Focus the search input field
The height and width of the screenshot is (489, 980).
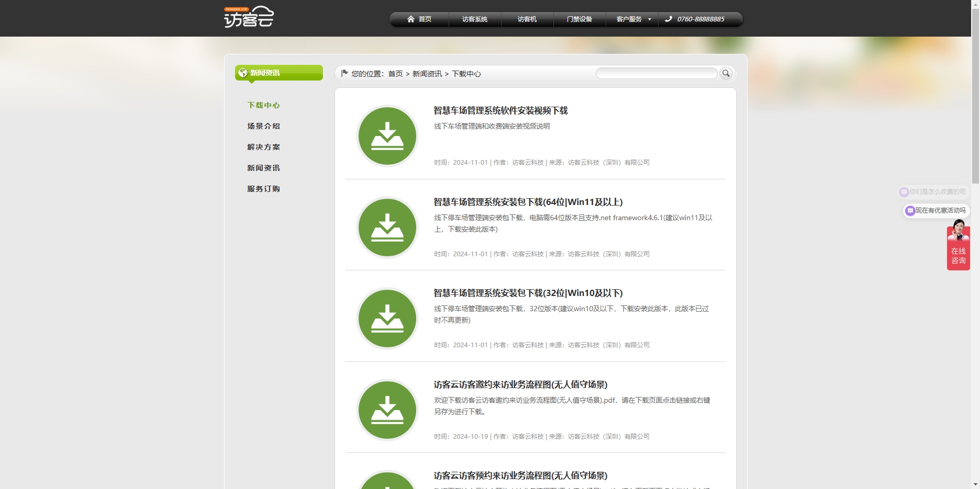(656, 73)
